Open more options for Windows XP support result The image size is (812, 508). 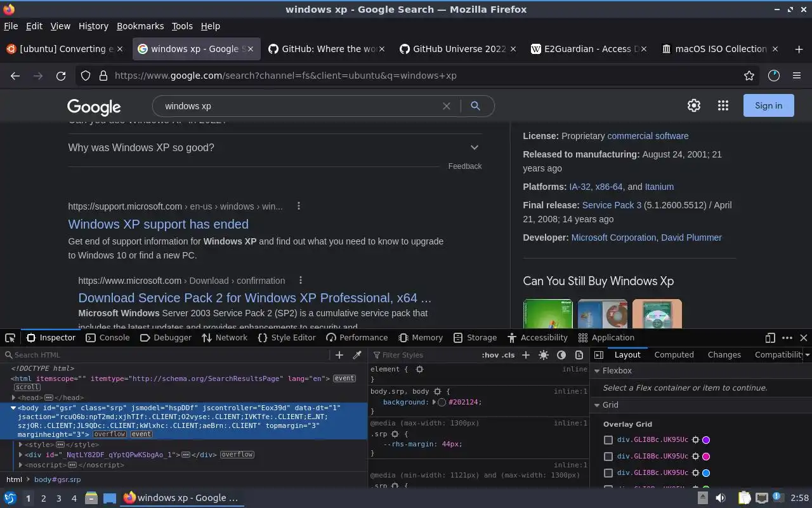click(299, 206)
